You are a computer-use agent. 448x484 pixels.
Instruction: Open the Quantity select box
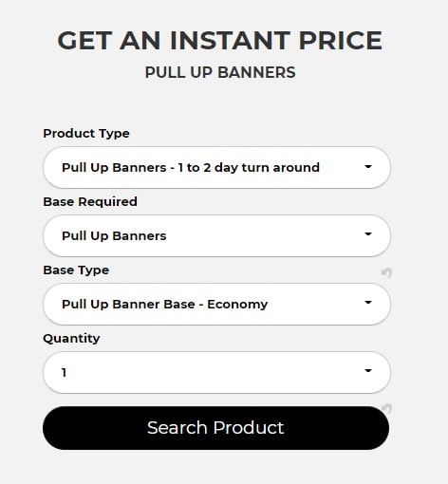click(x=216, y=372)
